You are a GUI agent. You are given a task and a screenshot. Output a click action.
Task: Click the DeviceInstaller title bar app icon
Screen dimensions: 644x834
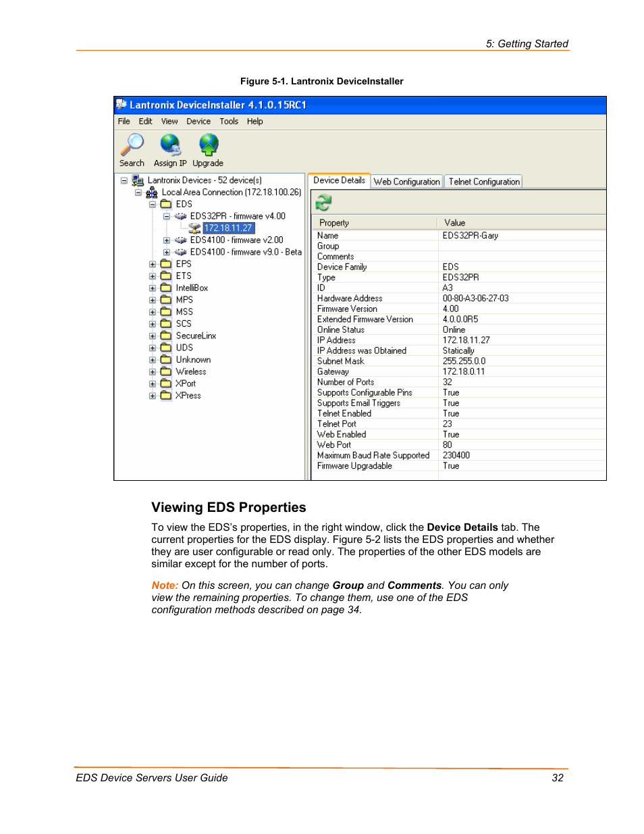[122, 105]
